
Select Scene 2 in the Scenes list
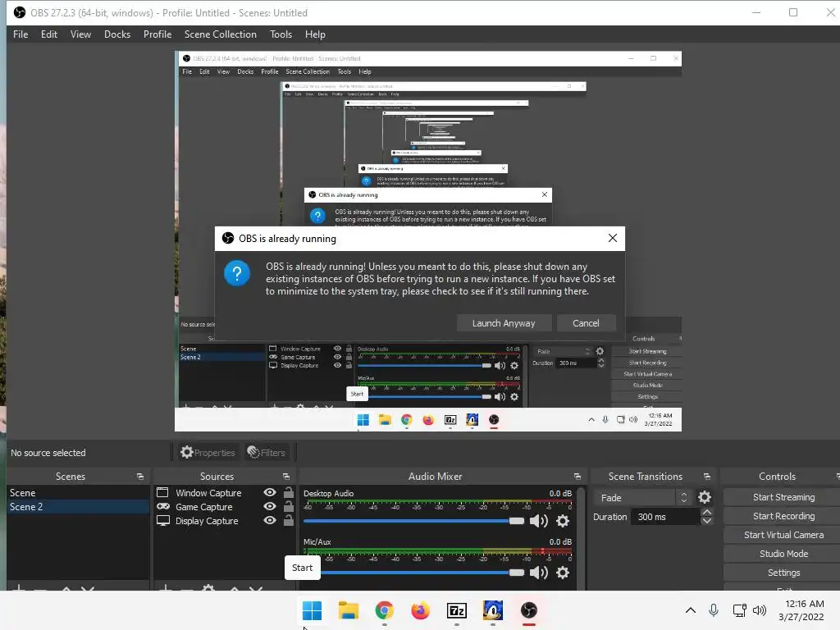tap(78, 507)
